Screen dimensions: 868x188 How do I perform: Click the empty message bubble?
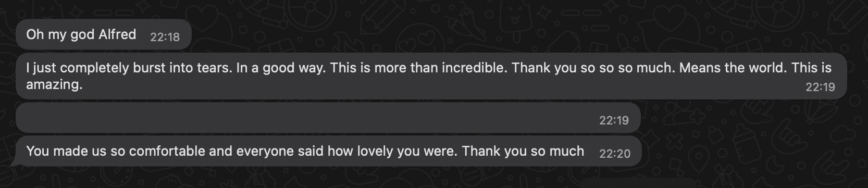(328, 118)
